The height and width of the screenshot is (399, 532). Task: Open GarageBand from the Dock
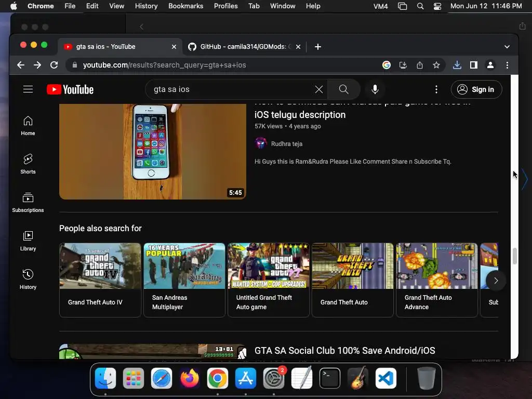coord(358,378)
